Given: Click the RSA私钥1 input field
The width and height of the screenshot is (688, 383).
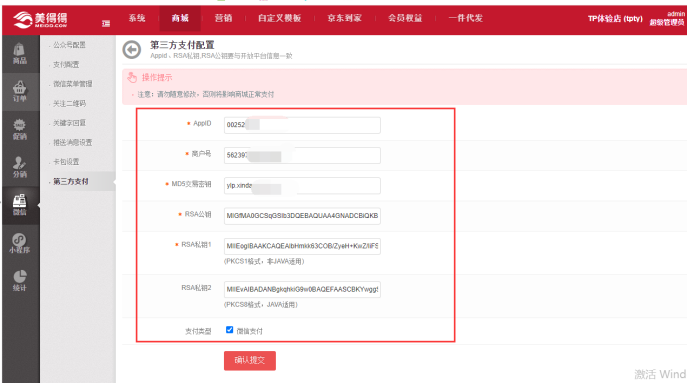Looking at the screenshot, I should pos(302,246).
